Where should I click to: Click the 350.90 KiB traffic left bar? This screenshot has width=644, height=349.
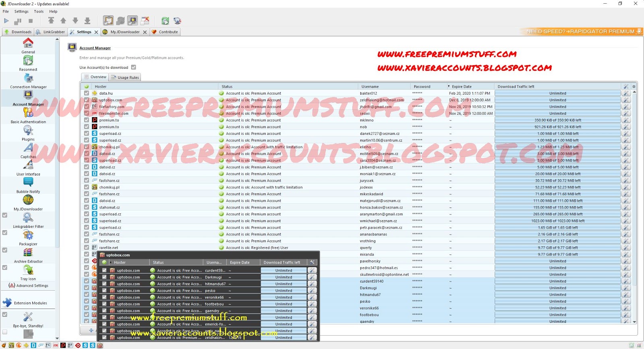click(557, 120)
